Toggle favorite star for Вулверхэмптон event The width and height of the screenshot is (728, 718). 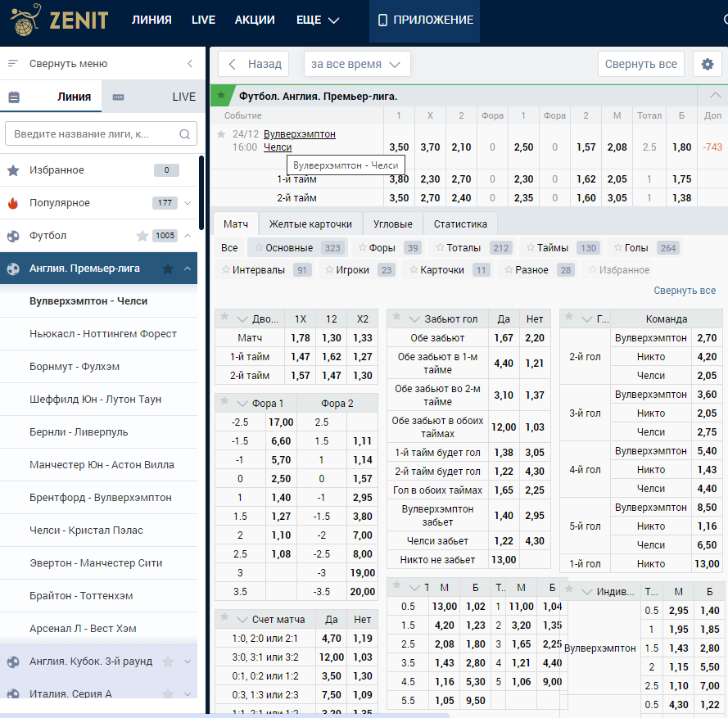coord(221,134)
